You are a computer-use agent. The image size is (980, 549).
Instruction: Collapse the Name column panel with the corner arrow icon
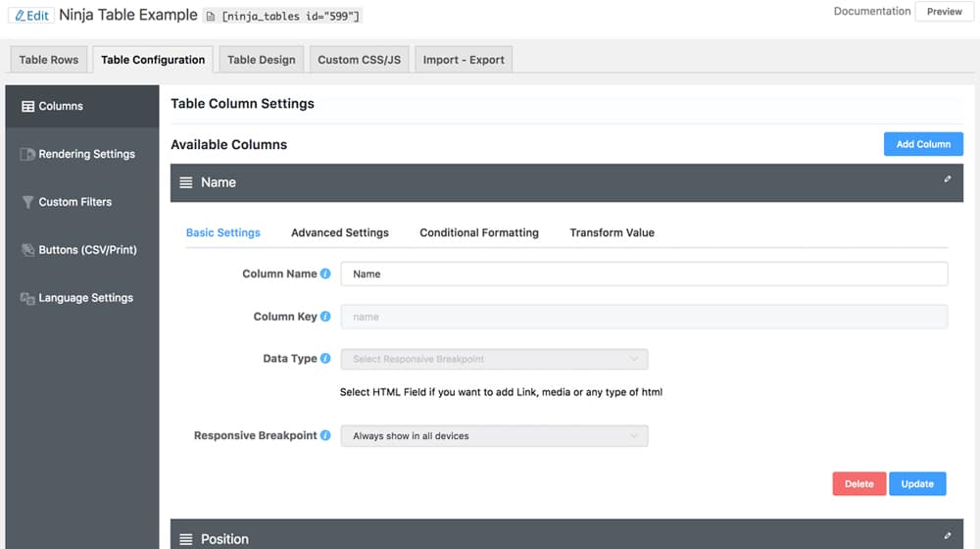tap(948, 179)
